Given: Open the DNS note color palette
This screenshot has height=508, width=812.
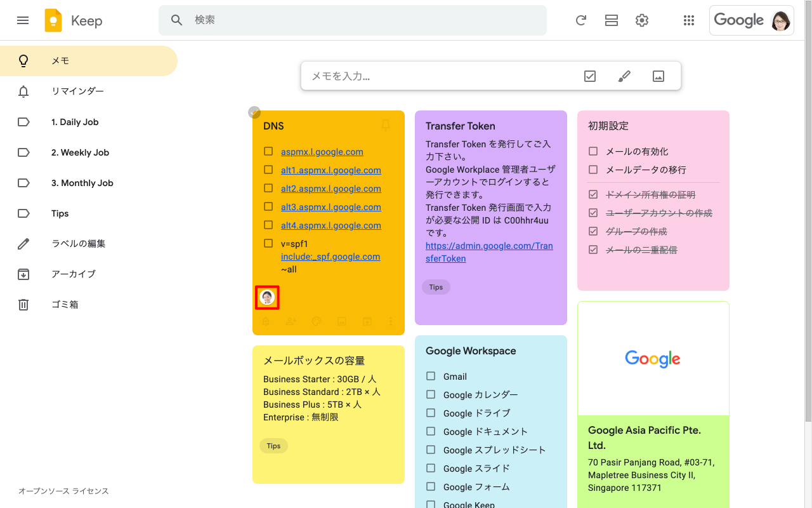Looking at the screenshot, I should tap(317, 321).
